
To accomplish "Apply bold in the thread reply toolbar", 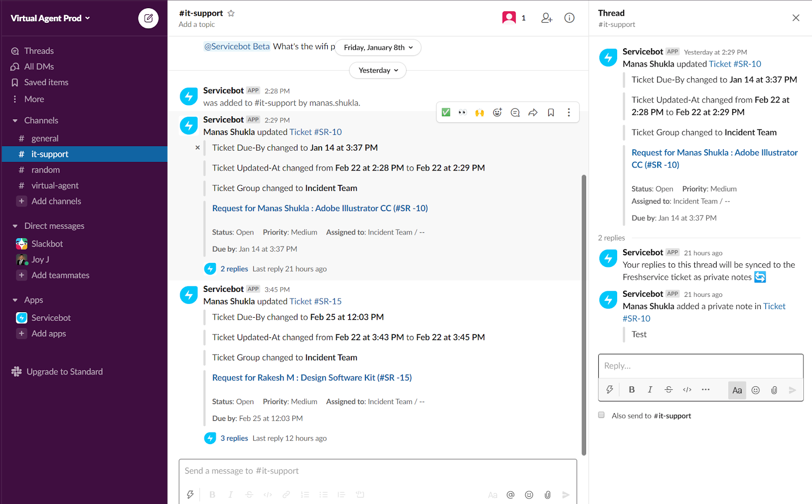I will coord(632,389).
